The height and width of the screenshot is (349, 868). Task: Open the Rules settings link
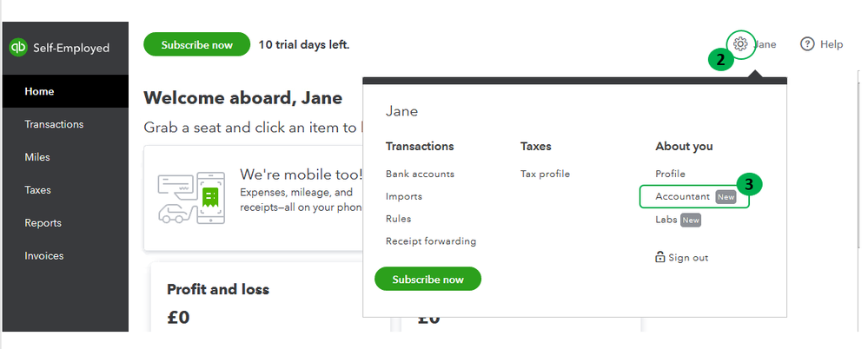[399, 219]
